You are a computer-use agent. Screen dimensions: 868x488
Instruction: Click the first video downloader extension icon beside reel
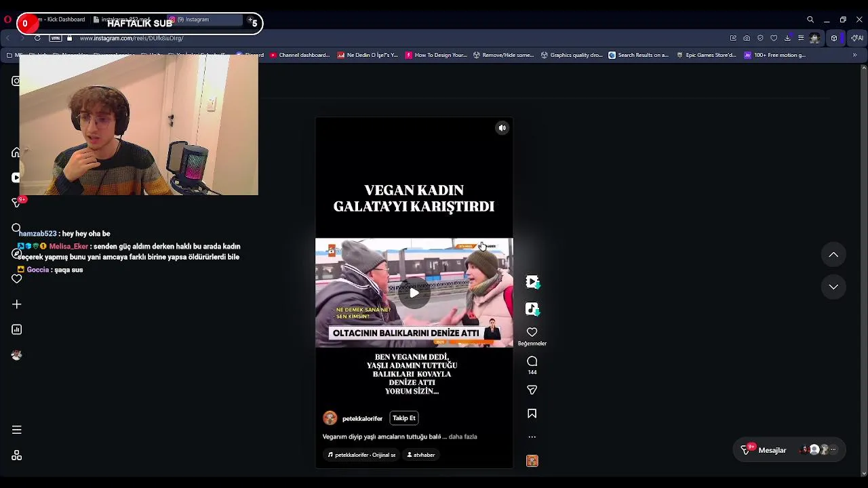click(532, 281)
